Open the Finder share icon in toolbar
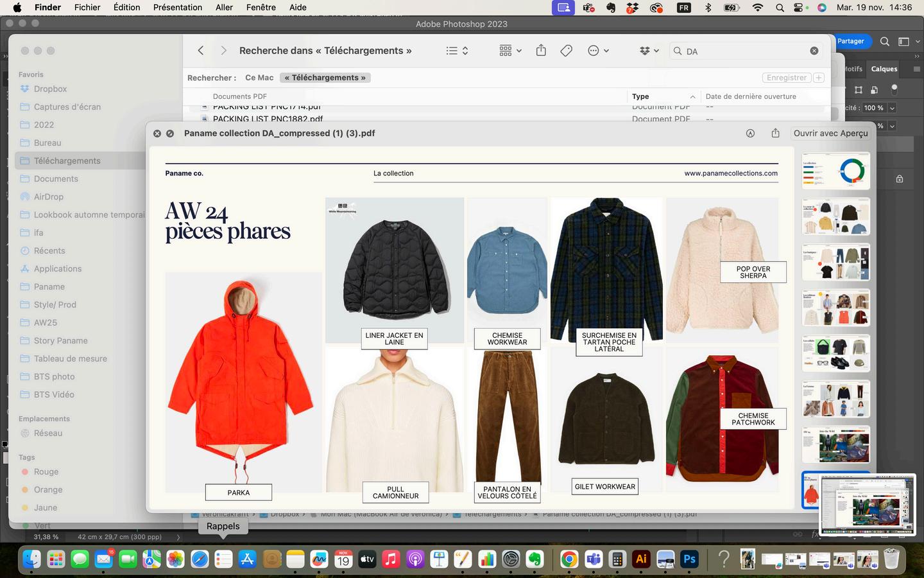 tap(541, 50)
